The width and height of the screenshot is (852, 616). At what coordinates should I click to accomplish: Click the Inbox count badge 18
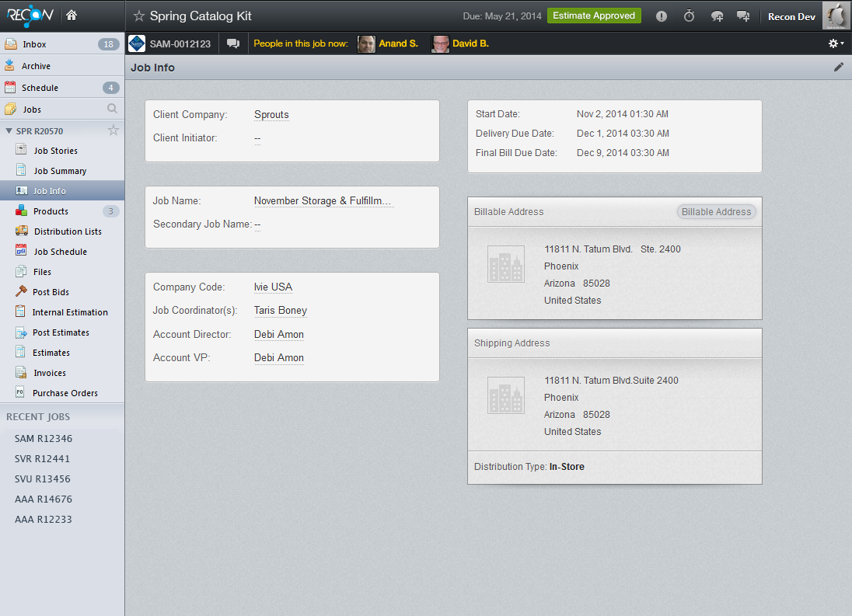(109, 44)
